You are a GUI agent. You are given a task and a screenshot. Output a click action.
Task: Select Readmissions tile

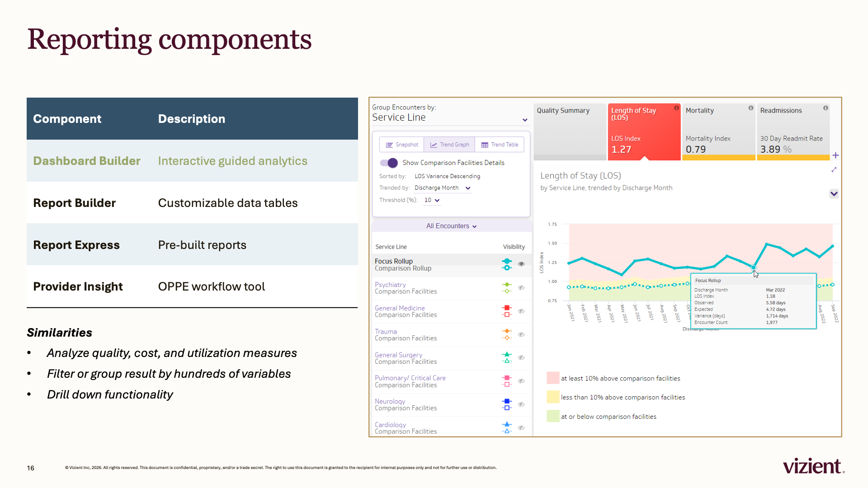793,131
